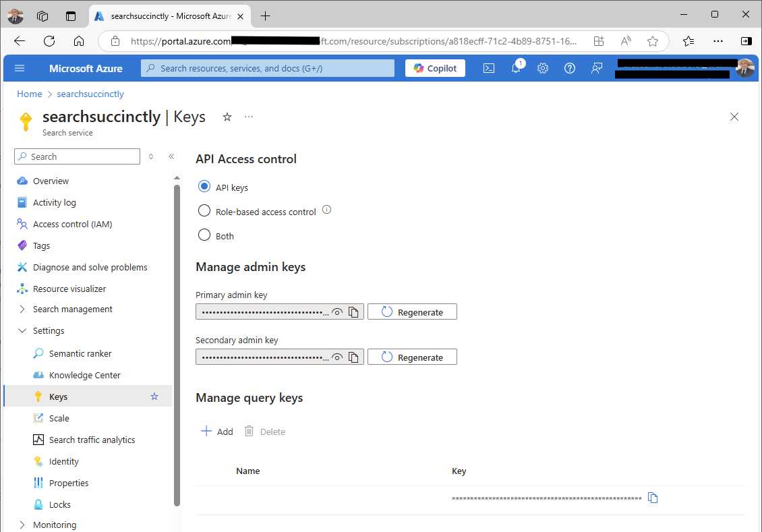The height and width of the screenshot is (532, 762).
Task: Launch Copilot from the top bar
Action: coord(435,67)
